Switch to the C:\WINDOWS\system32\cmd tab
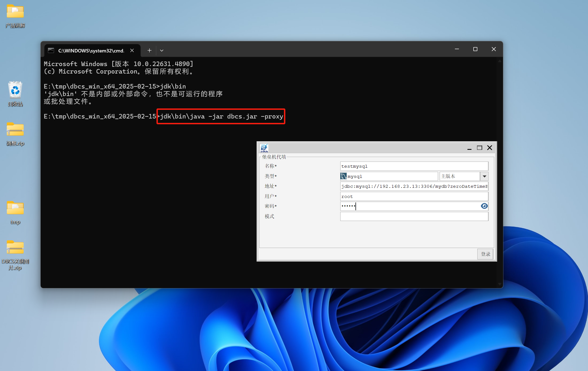This screenshot has width=588, height=371. (91, 51)
